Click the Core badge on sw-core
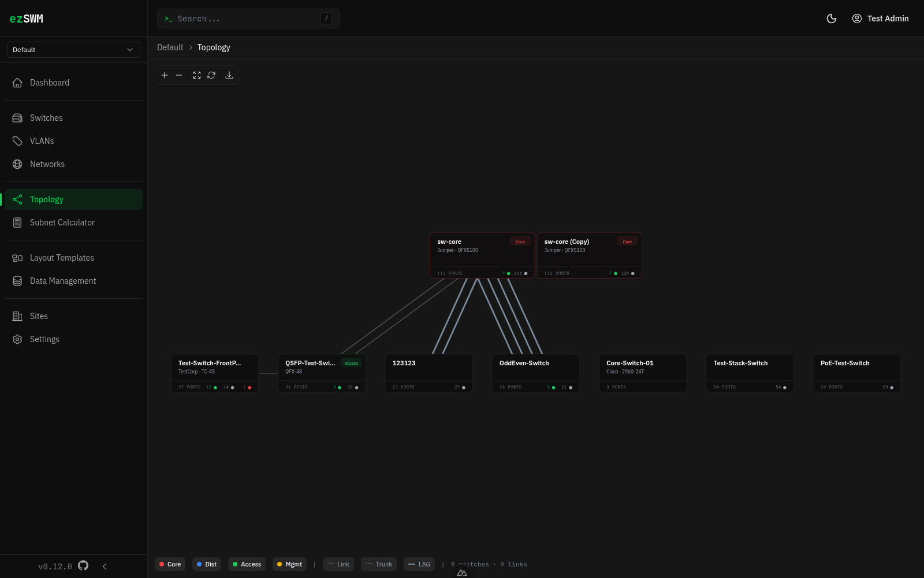 (x=520, y=242)
